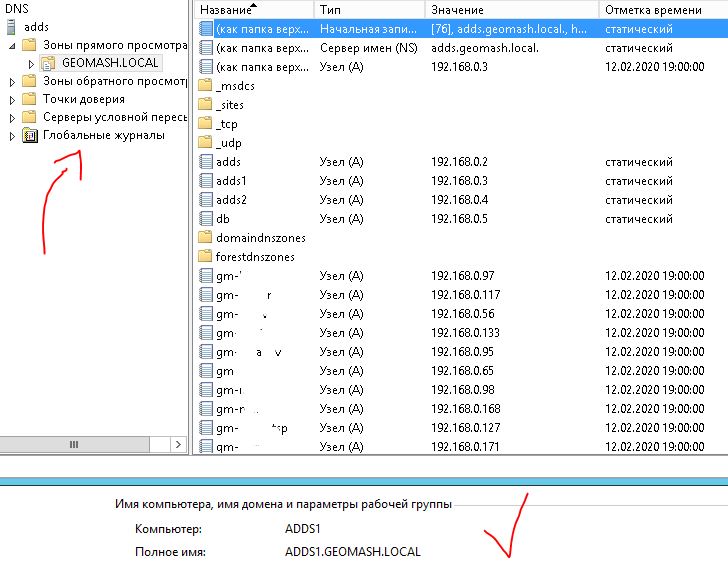Click the timestamp for 192.168.0.98
The width and height of the screenshot is (728, 567).
coord(655,390)
